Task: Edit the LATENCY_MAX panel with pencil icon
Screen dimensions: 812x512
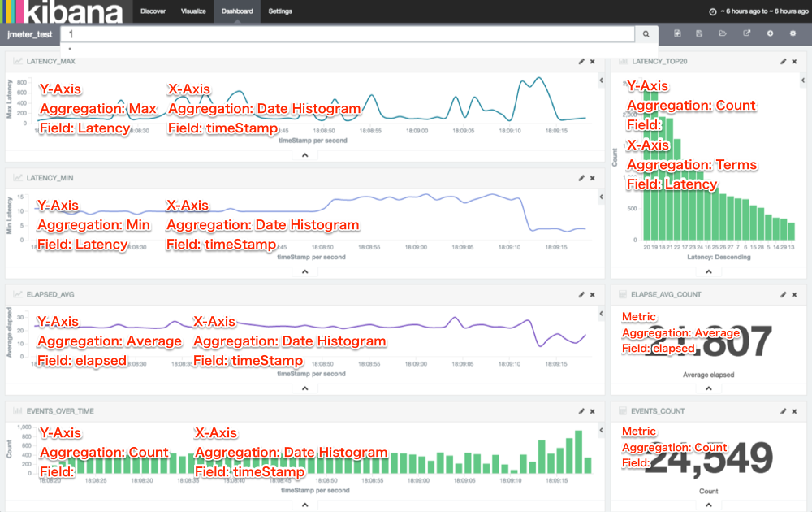Action: (x=581, y=61)
